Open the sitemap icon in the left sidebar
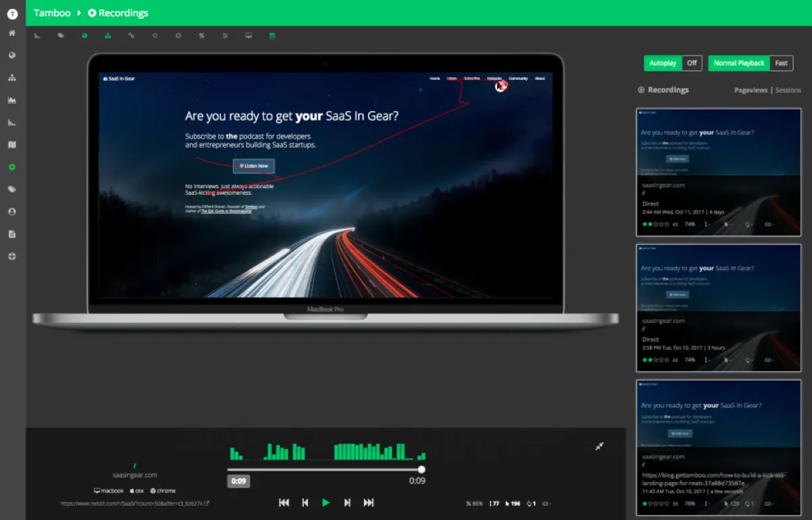812x520 pixels. point(12,78)
